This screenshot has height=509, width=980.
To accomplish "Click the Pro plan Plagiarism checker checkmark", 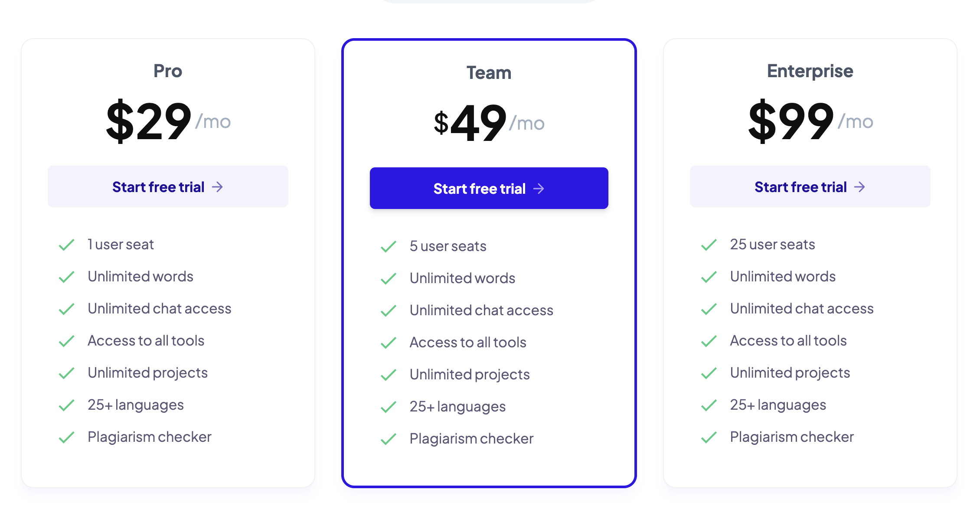I will pyautogui.click(x=67, y=437).
